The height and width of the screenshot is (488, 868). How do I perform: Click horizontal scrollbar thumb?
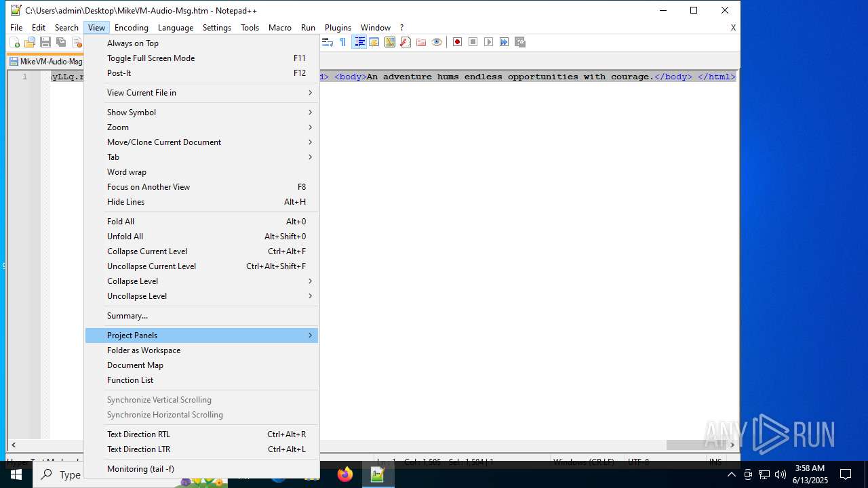[x=696, y=445]
